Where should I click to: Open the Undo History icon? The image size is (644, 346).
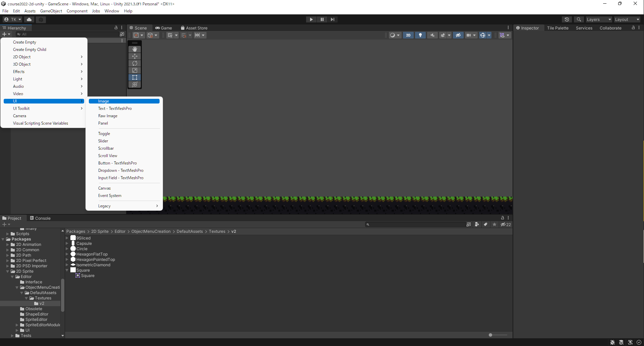pos(567,19)
